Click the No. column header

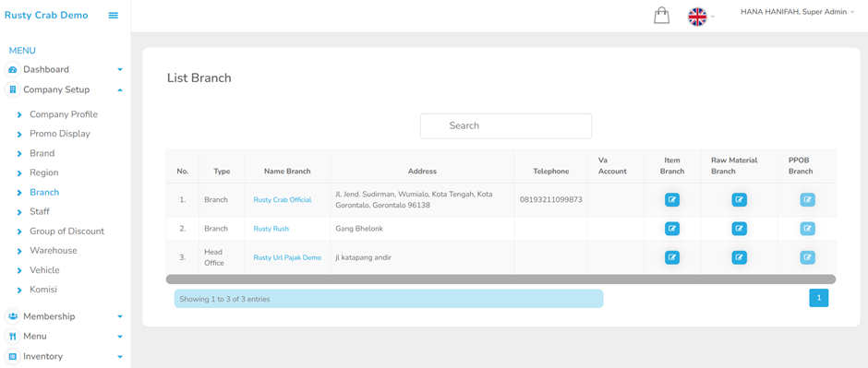tap(183, 172)
